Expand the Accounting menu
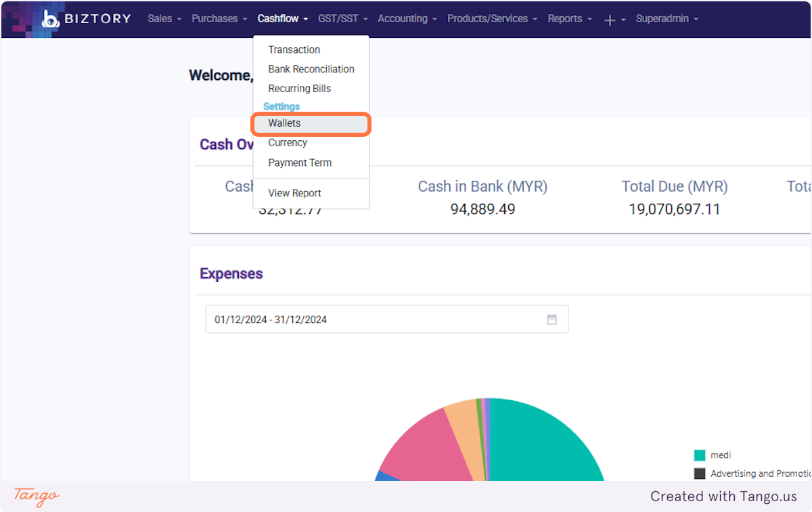This screenshot has height=512, width=812. click(407, 19)
